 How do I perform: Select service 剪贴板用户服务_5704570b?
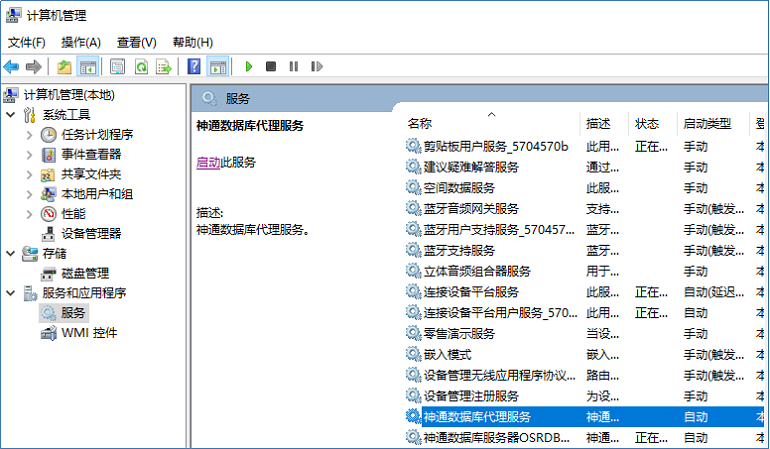click(496, 146)
